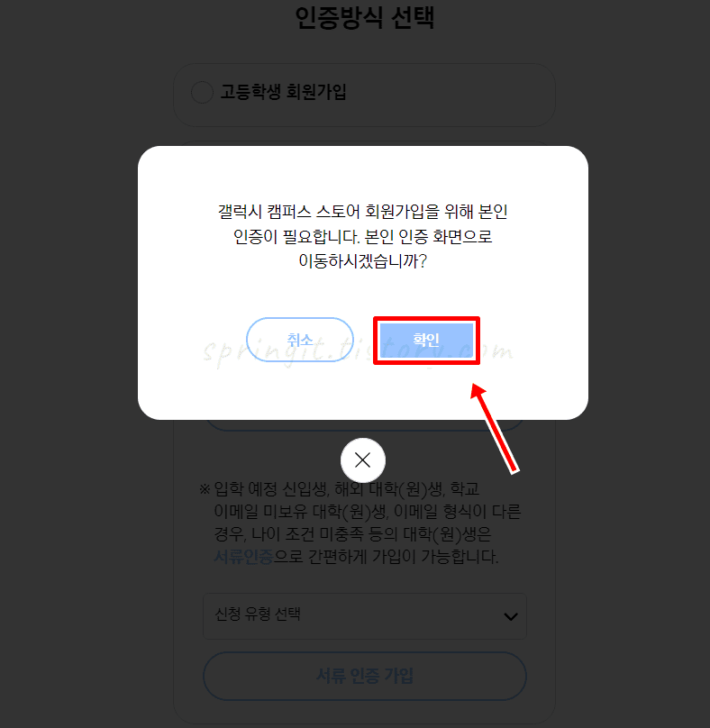Viewport: 710px width, 728px height.
Task: Confirm with the 확인 button
Action: click(426, 341)
